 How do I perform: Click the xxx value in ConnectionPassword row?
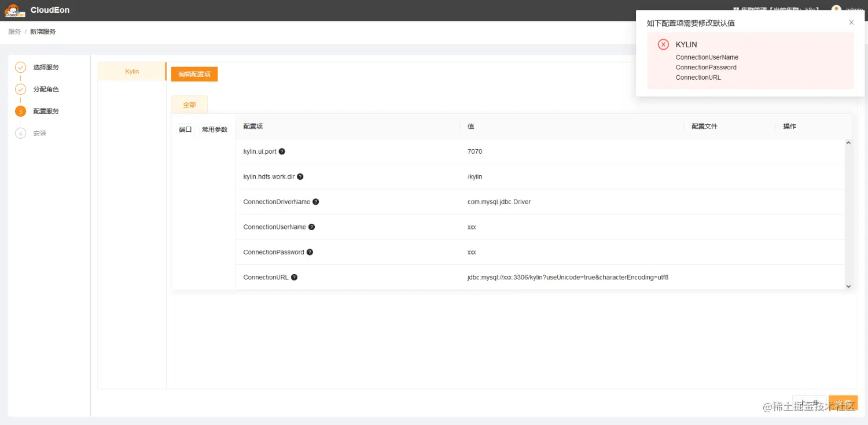472,252
